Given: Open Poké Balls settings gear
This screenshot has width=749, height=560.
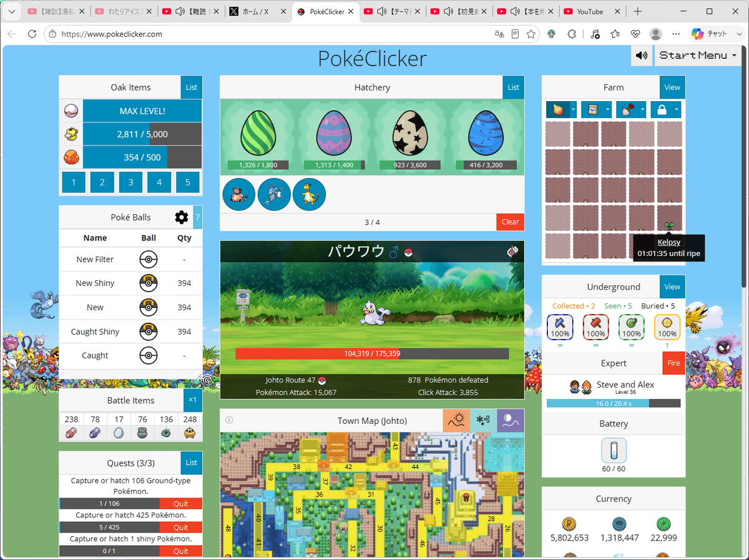Looking at the screenshot, I should (x=182, y=217).
